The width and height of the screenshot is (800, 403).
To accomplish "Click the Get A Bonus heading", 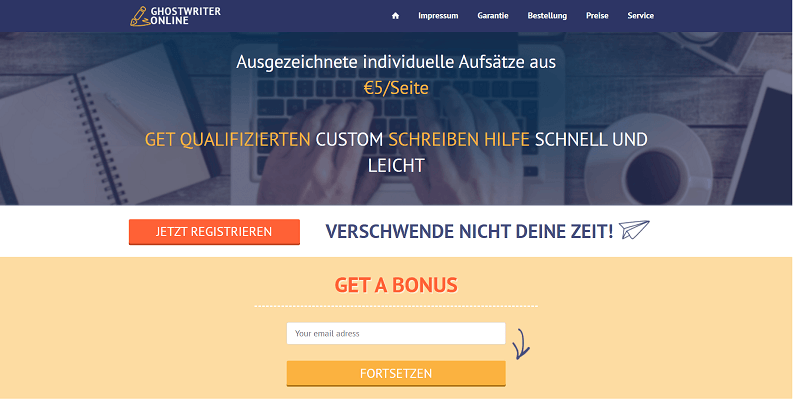I will tap(396, 285).
